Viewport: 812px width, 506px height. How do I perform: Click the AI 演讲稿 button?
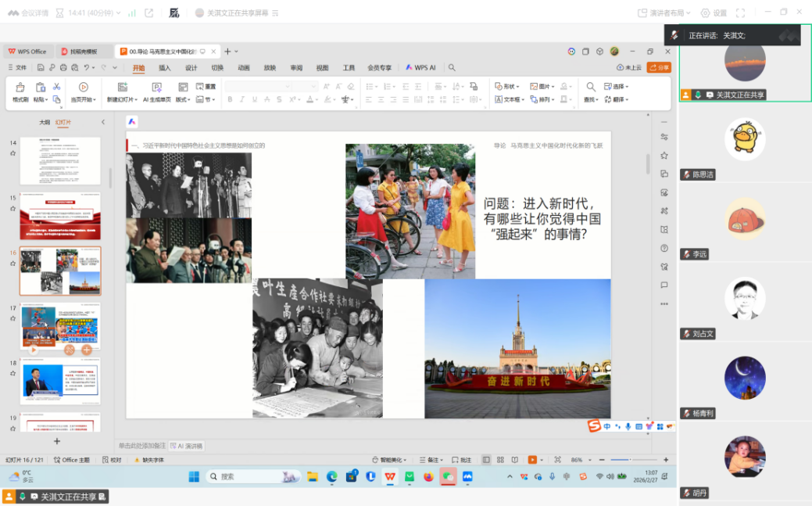(x=186, y=446)
